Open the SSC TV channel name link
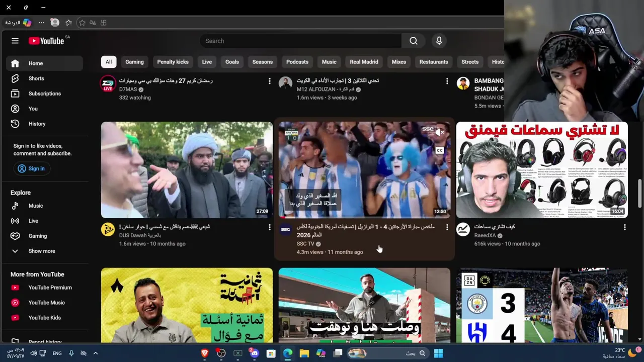Screen dimensions: 644x362 (305, 244)
